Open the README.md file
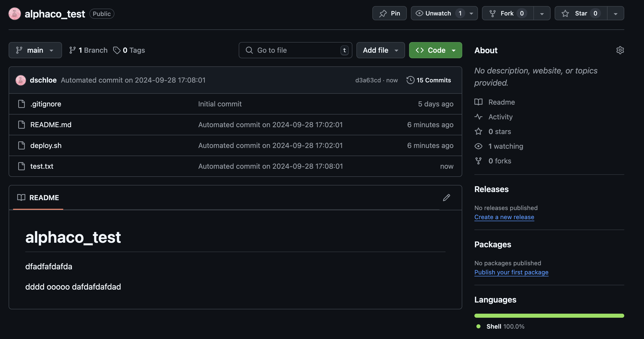 coord(51,125)
